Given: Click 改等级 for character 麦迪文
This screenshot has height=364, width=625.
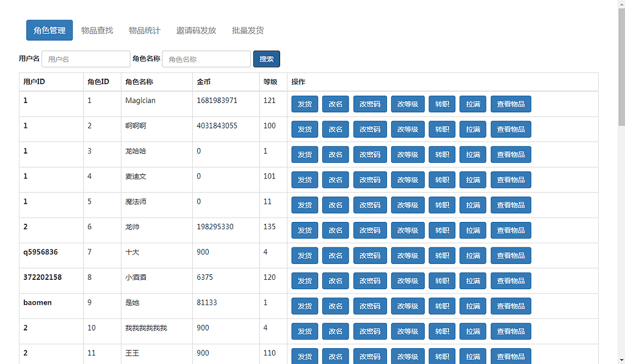Looking at the screenshot, I should coord(408,180).
